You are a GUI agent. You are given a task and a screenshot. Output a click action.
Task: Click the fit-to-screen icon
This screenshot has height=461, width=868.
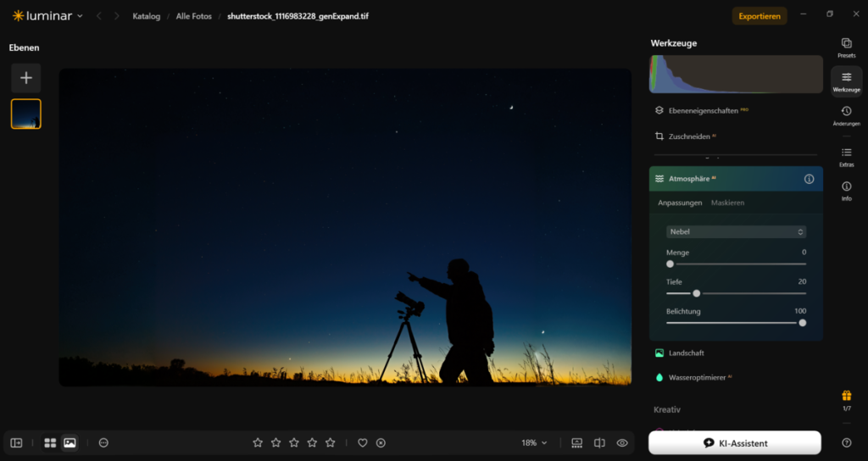pos(576,442)
